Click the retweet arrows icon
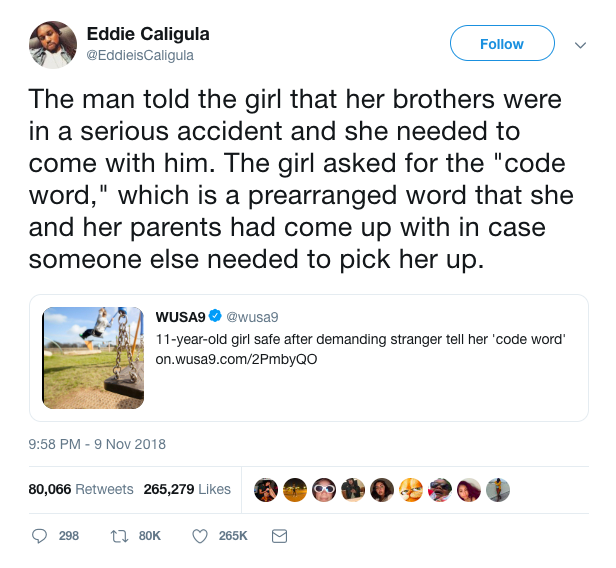This screenshot has width=616, height=568. pos(119,536)
